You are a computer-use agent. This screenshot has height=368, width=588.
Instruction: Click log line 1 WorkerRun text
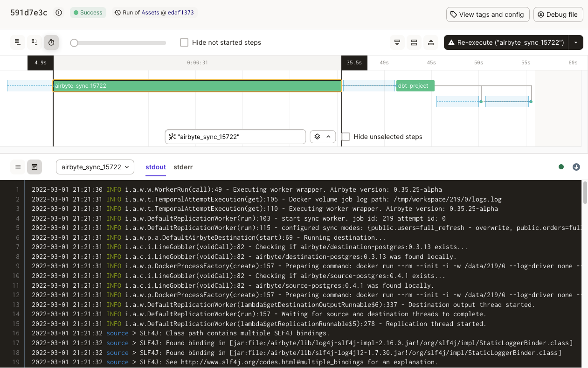173,190
